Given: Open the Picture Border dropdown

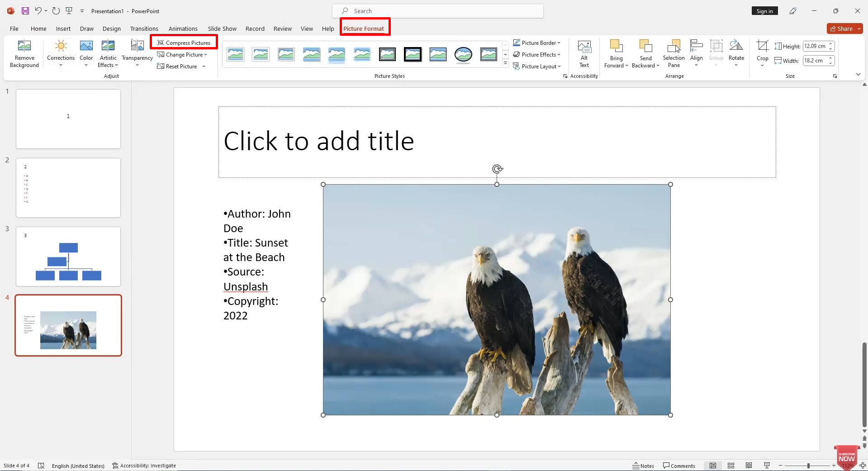Looking at the screenshot, I should coord(537,43).
